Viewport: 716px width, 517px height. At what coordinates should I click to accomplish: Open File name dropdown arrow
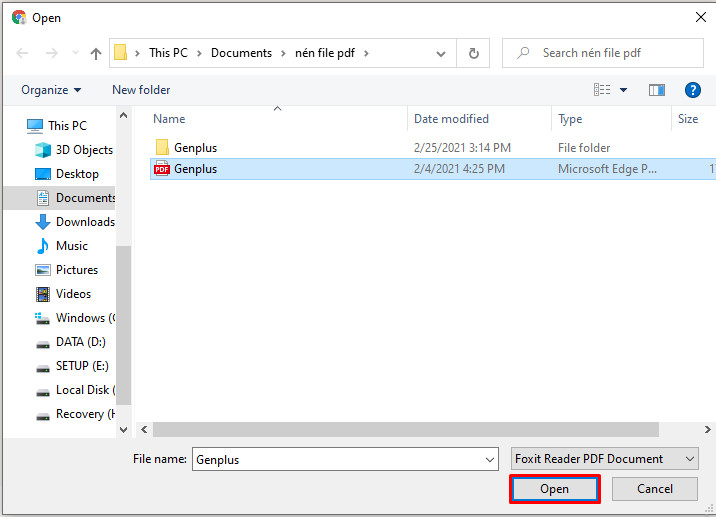point(490,459)
